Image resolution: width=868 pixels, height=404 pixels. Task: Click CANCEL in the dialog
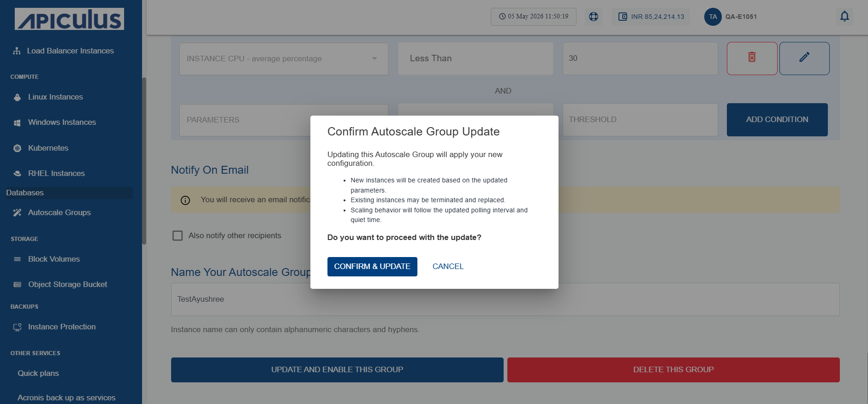[x=448, y=267]
